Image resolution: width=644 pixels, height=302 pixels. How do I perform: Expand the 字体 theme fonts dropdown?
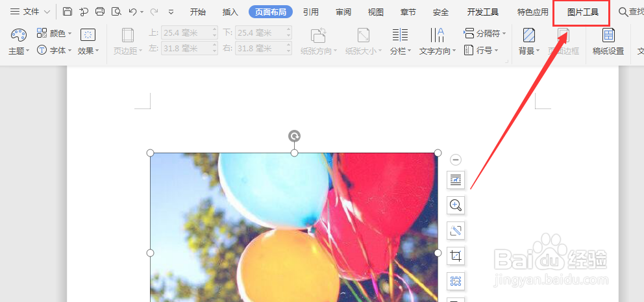click(55, 51)
